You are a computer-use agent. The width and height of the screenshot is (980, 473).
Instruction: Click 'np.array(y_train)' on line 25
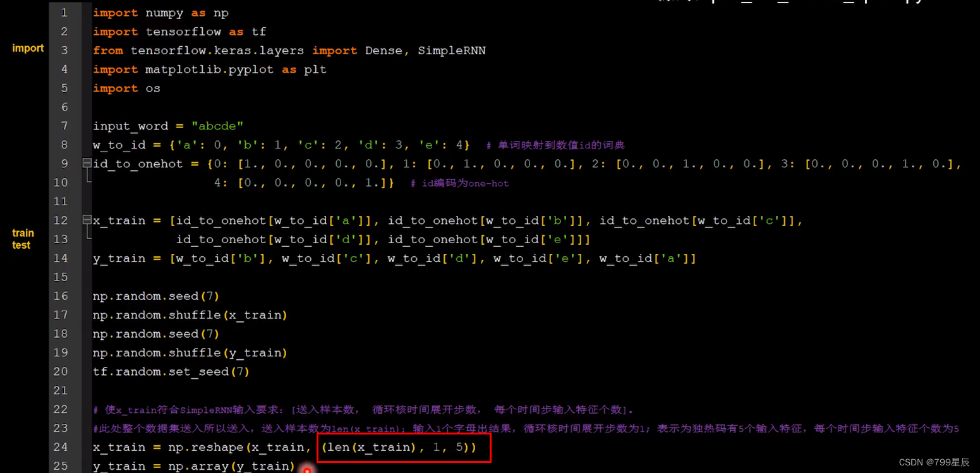click(233, 466)
